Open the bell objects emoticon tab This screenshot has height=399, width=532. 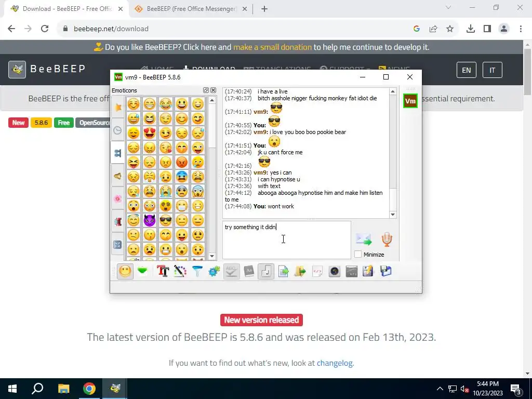118,176
